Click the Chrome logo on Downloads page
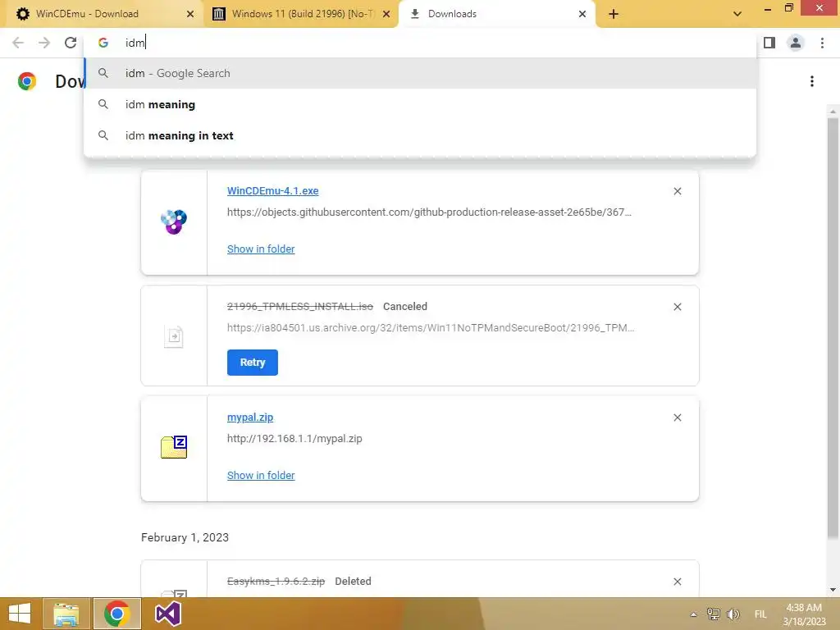 point(27,81)
